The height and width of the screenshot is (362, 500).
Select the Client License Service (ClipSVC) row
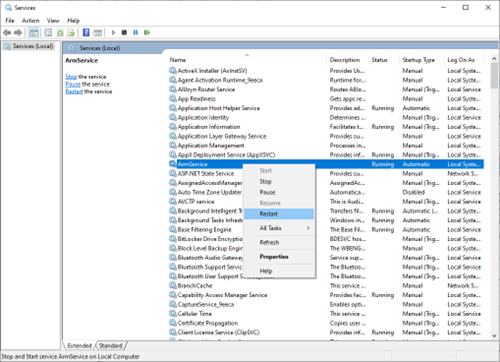click(x=326, y=332)
